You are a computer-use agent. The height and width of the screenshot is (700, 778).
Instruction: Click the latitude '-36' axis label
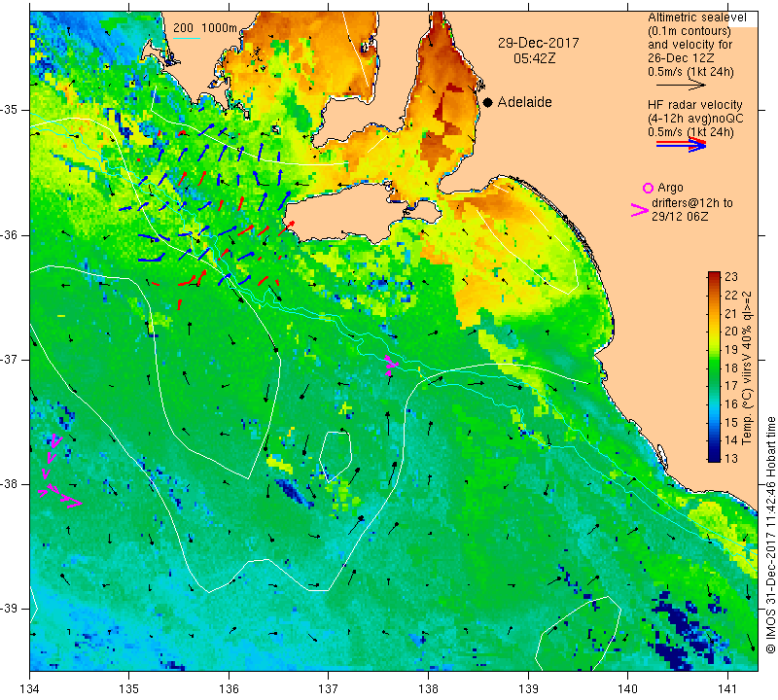pos(13,234)
